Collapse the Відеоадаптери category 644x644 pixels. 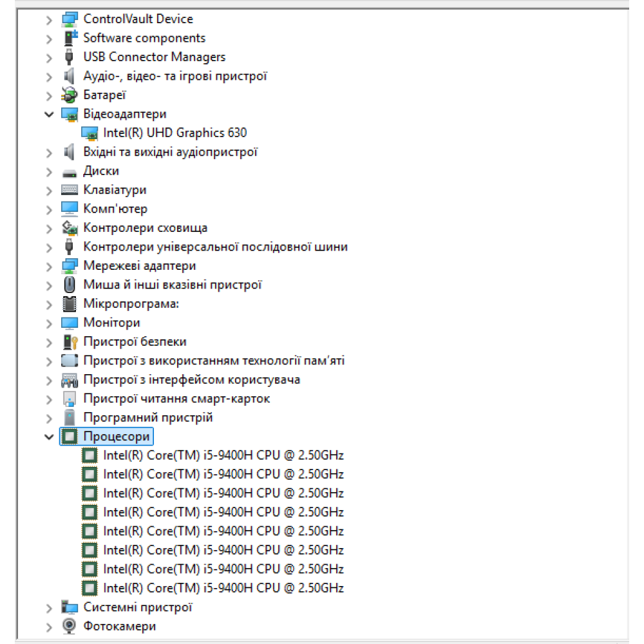click(x=49, y=115)
